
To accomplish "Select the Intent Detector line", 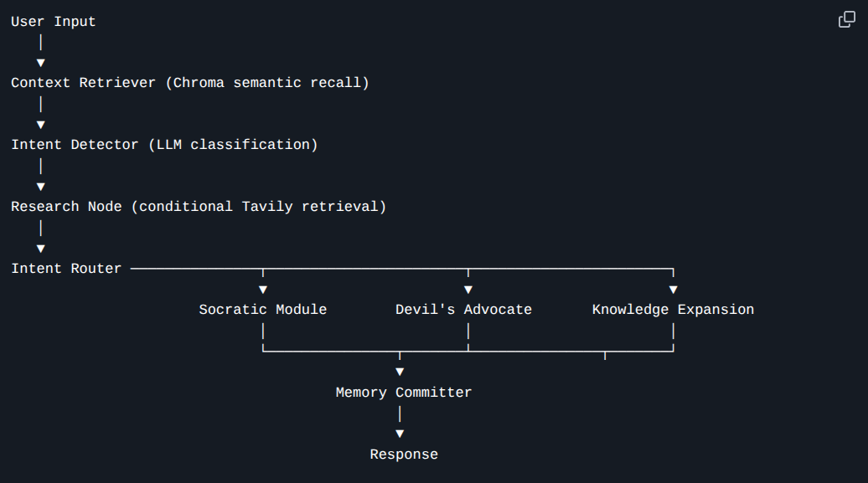I will pyautogui.click(x=164, y=145).
